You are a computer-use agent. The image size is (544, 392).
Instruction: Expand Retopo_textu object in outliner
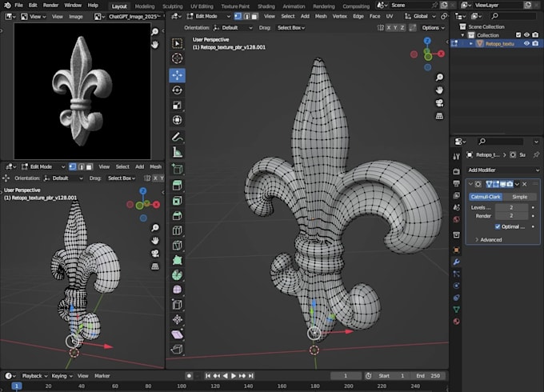pos(470,43)
